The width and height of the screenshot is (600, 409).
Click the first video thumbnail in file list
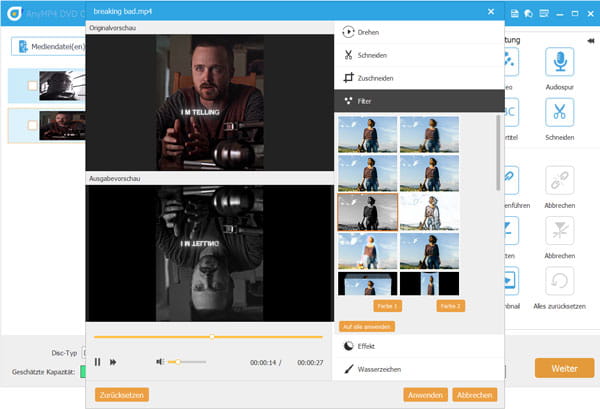click(x=62, y=86)
